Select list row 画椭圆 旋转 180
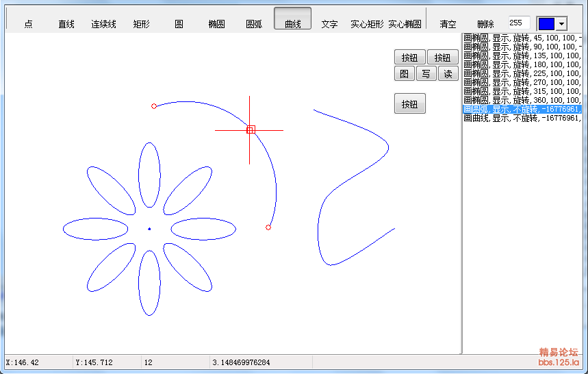The image size is (588, 374). (522, 64)
